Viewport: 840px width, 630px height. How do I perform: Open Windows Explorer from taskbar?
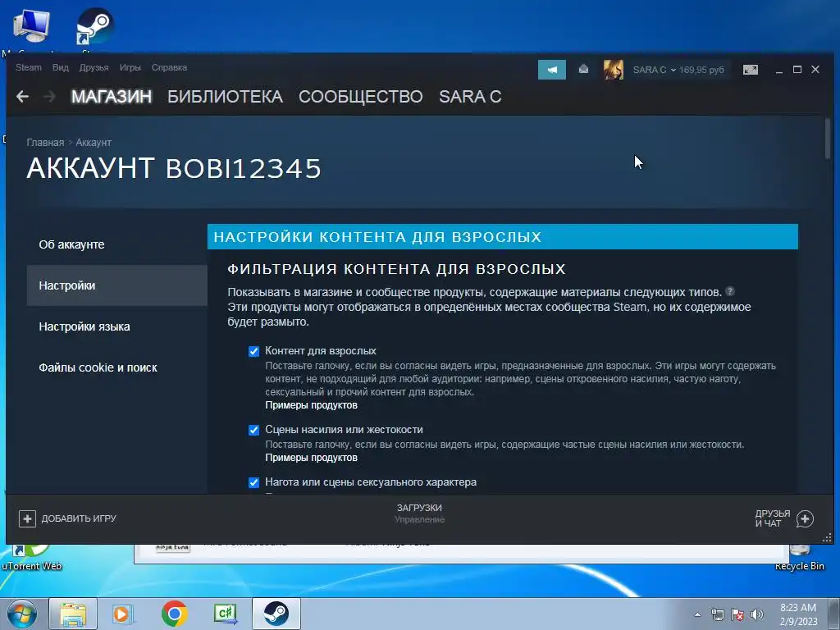point(73,614)
